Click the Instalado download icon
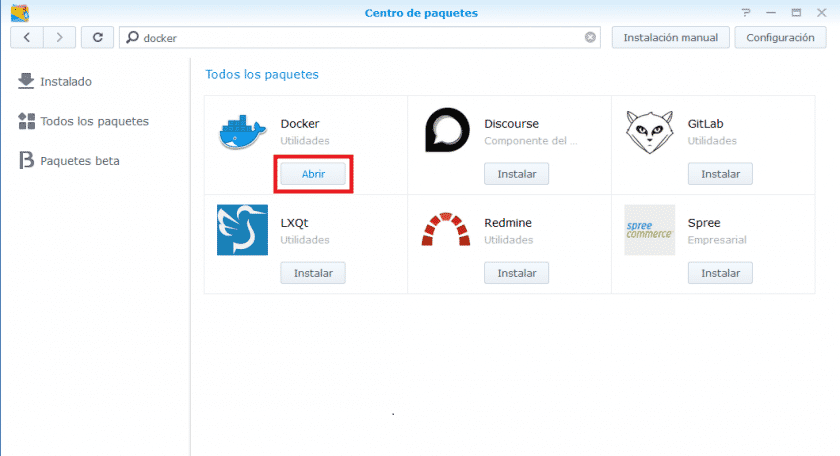Viewport: 840px width, 456px height. [26, 81]
